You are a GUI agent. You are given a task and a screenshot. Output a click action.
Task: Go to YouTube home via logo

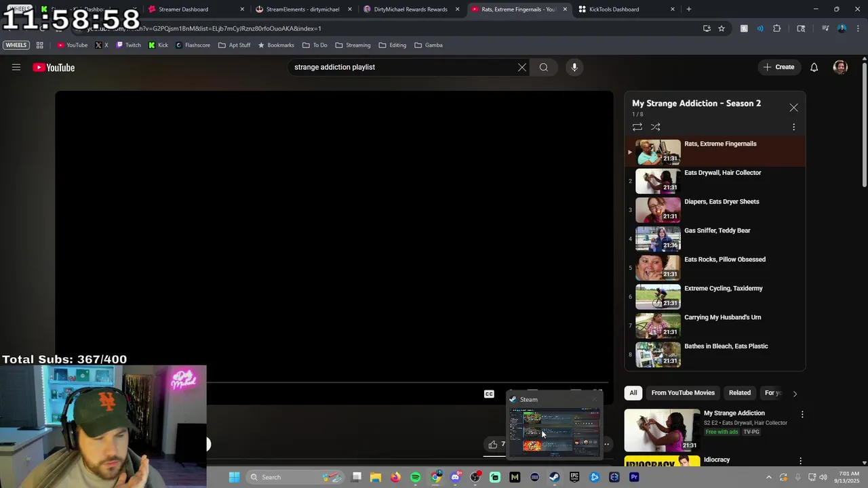pos(54,67)
